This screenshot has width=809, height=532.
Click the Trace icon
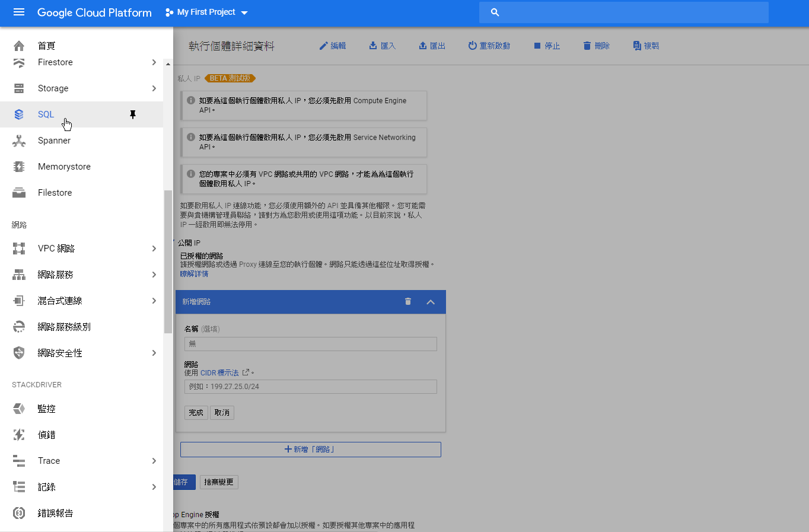(x=19, y=461)
